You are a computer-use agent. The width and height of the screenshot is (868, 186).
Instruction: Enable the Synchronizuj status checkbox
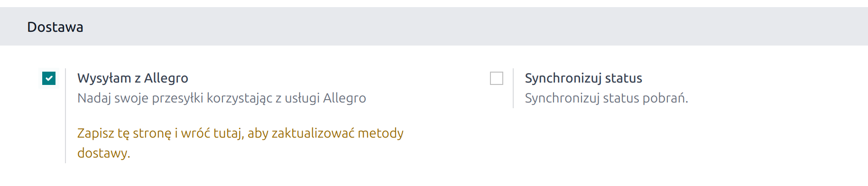click(x=497, y=78)
